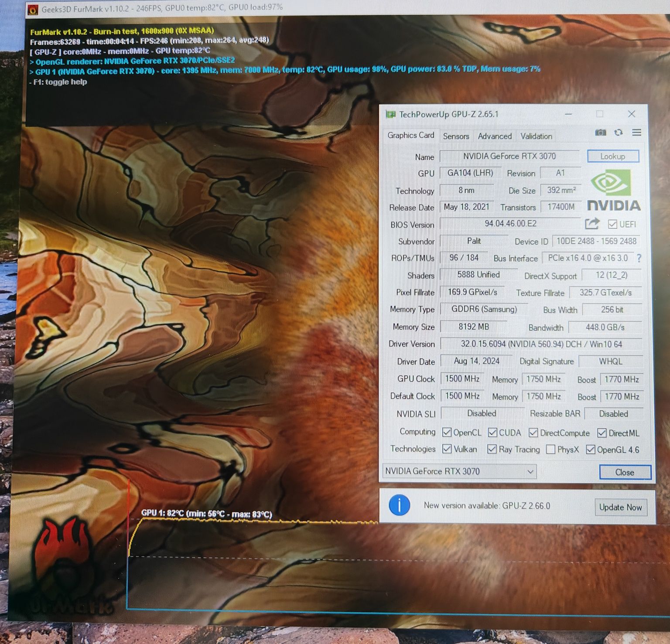Click the Resizable BAR Disabled value
Image resolution: width=670 pixels, height=644 pixels.
(x=613, y=413)
